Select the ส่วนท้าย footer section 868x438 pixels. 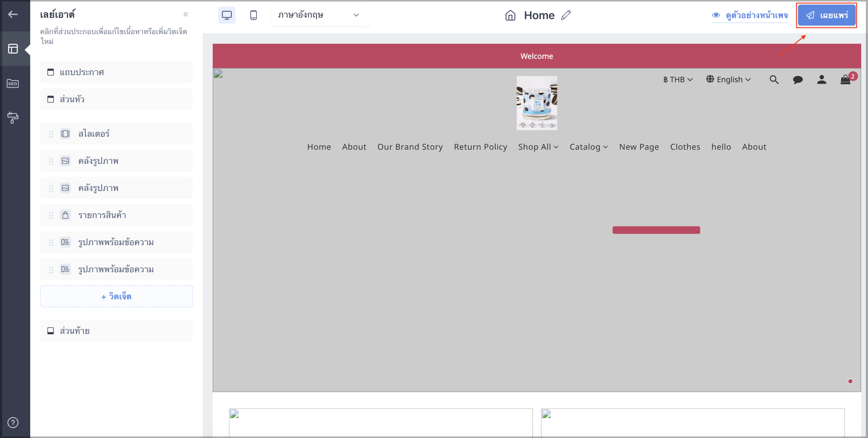(116, 331)
